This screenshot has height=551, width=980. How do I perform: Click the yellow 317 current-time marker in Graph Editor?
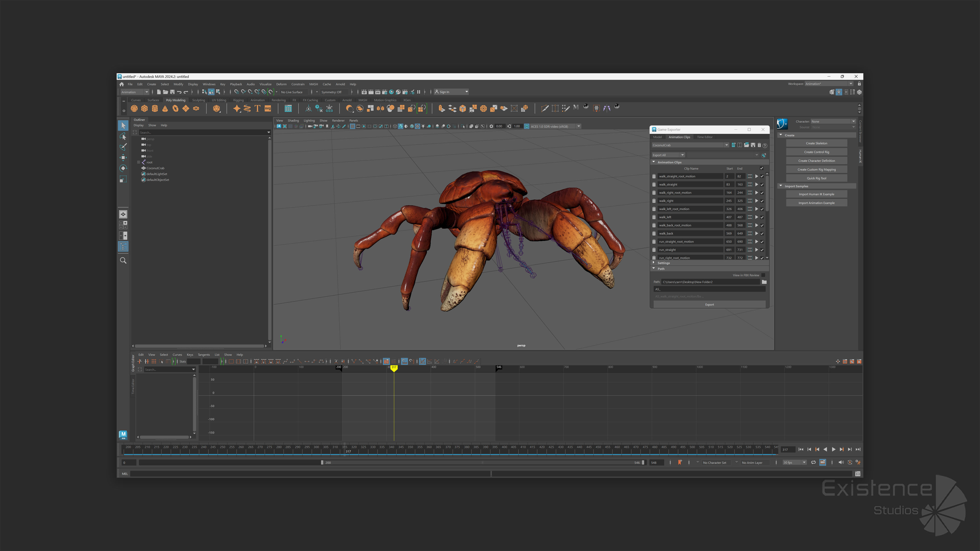tap(394, 368)
